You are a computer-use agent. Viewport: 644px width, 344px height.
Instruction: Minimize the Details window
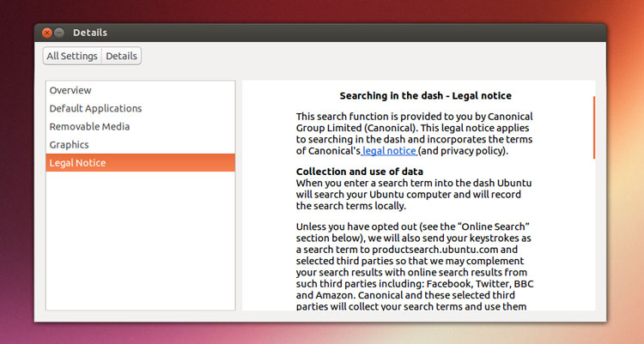click(59, 33)
